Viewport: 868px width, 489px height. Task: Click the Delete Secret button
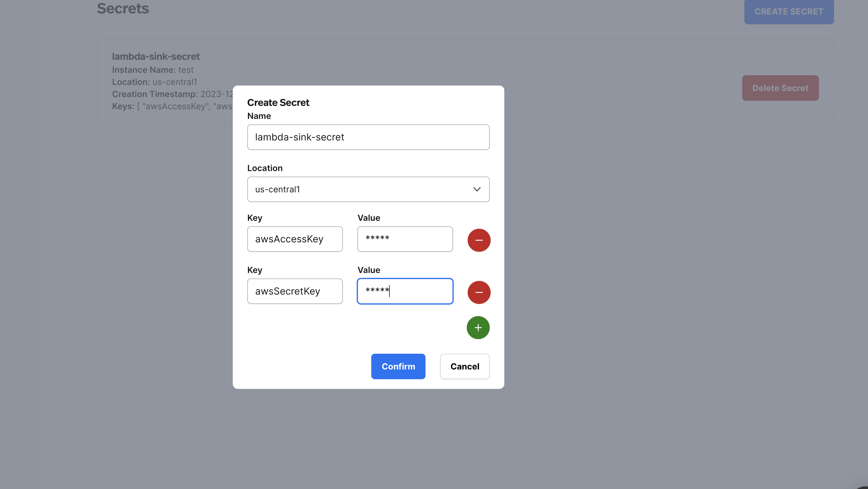point(780,88)
